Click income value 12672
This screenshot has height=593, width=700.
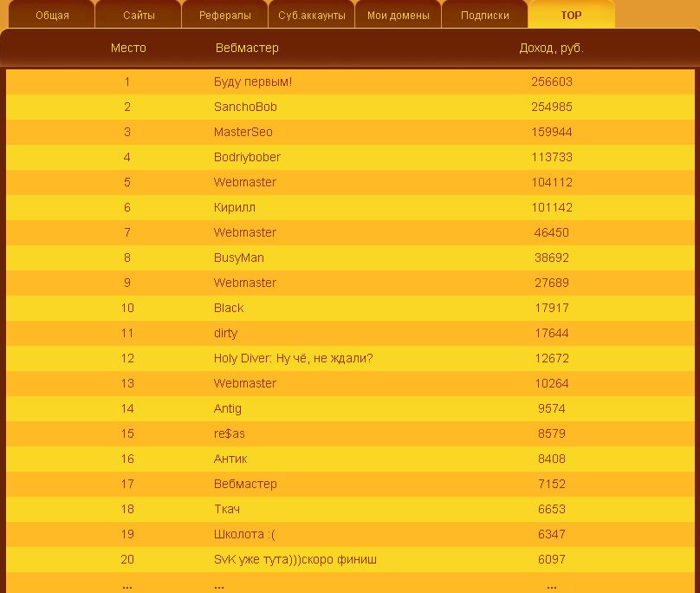551,358
